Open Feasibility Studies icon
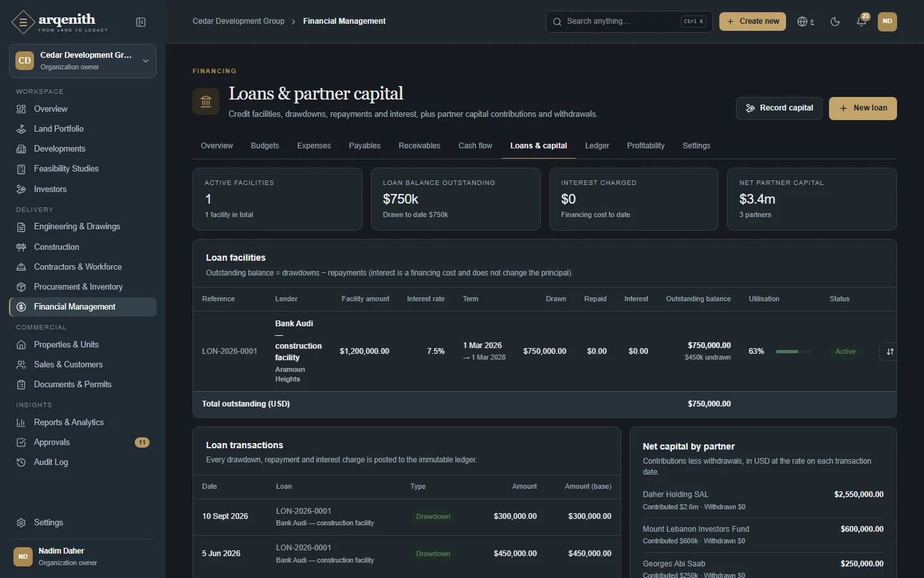 click(x=21, y=169)
